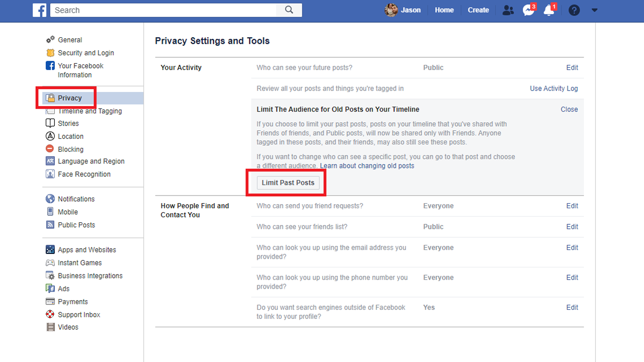Click the Your Activity section label
644x362 pixels.
coord(181,67)
